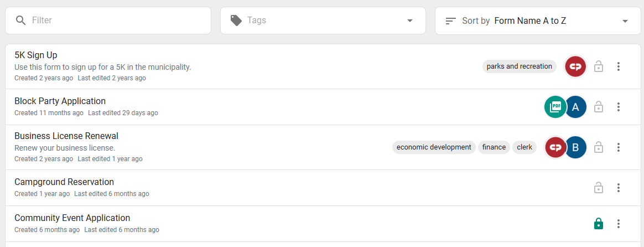The height and width of the screenshot is (247, 644).
Task: Open three-dot menu for Business License Renewal
Action: [619, 147]
